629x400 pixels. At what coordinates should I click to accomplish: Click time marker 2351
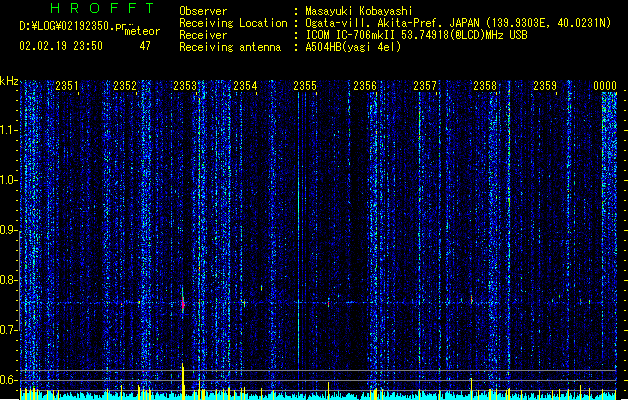(67, 86)
